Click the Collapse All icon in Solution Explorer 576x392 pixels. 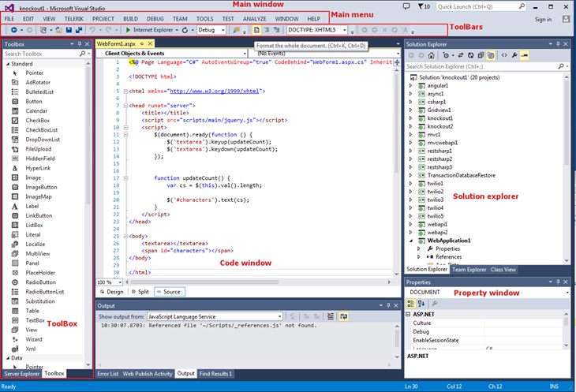[x=481, y=55]
